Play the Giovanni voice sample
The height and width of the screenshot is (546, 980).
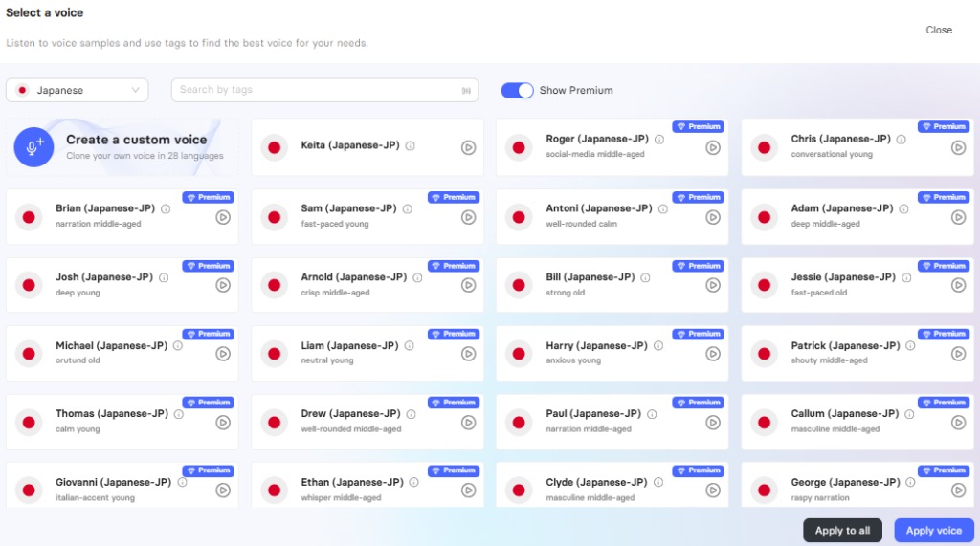pyautogui.click(x=223, y=491)
